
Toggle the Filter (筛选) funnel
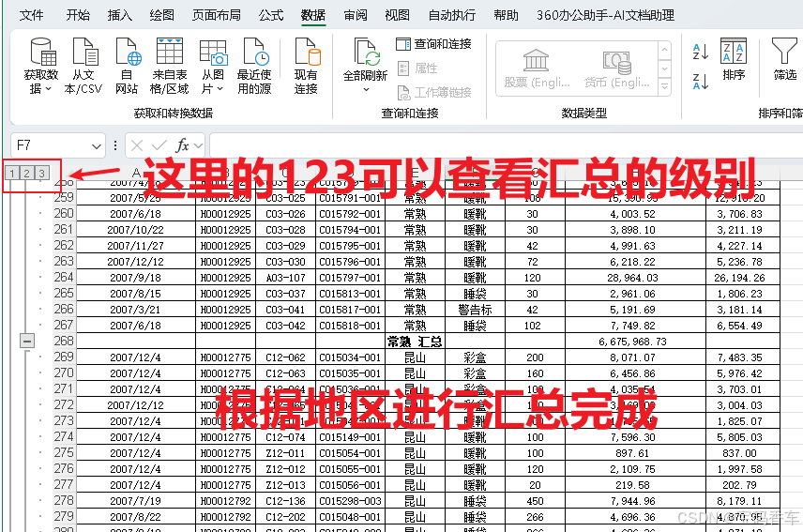pos(784,59)
